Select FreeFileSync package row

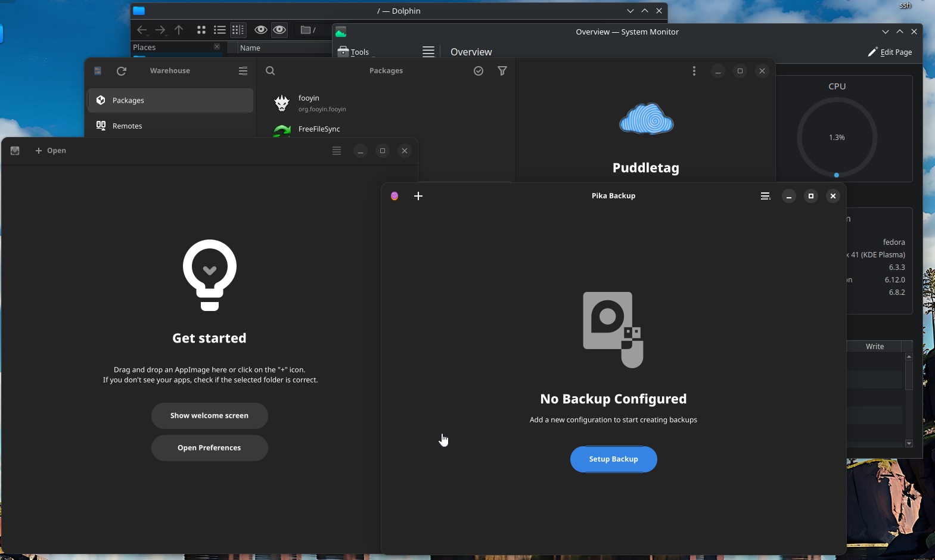tap(386, 129)
